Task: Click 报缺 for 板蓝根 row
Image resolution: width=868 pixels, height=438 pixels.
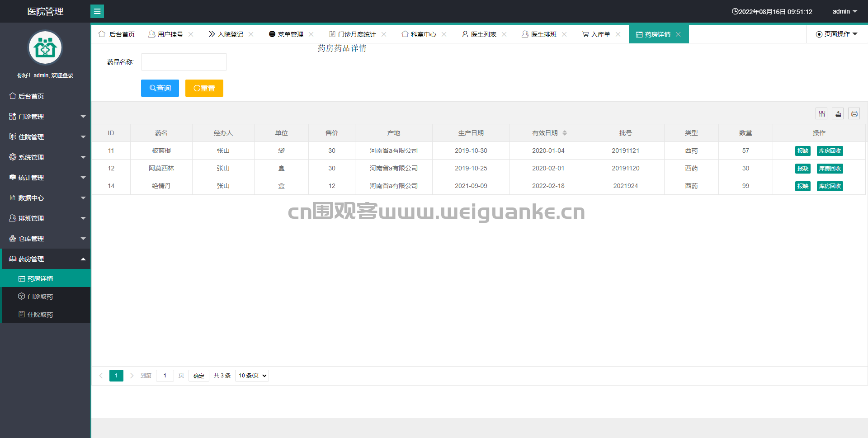Action: [803, 151]
